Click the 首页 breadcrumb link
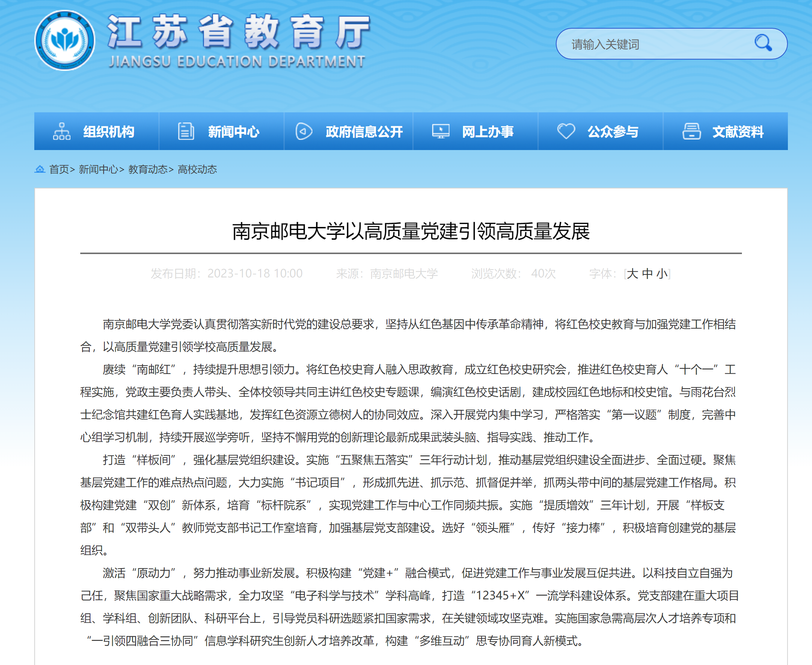 [x=59, y=169]
